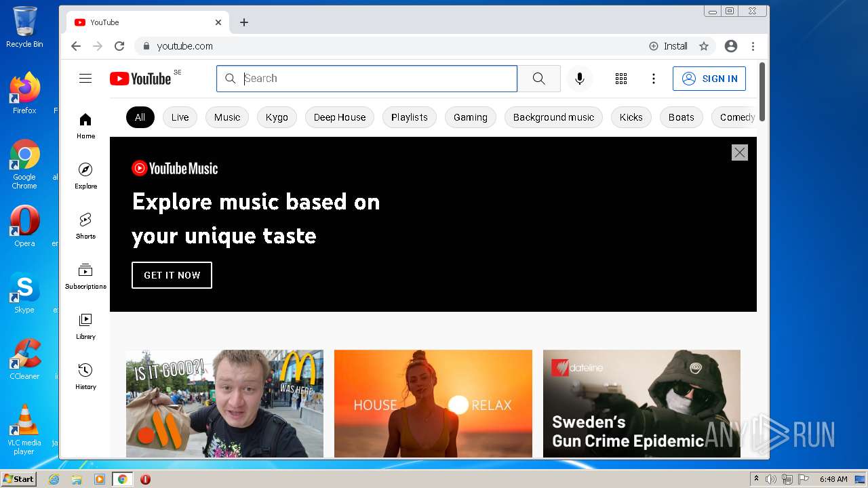The image size is (868, 488).
Task: Show hidden system tray icons
Action: pyautogui.click(x=756, y=479)
